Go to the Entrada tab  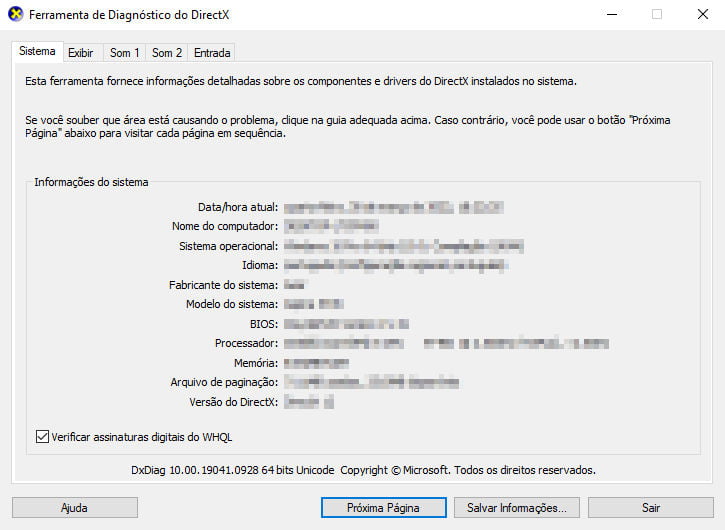pos(212,53)
